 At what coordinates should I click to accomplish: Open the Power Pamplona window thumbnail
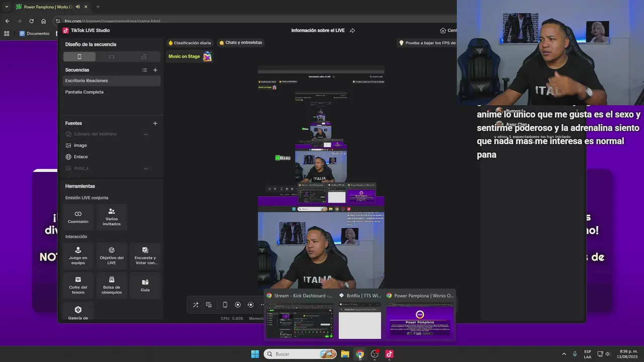pyautogui.click(x=420, y=315)
